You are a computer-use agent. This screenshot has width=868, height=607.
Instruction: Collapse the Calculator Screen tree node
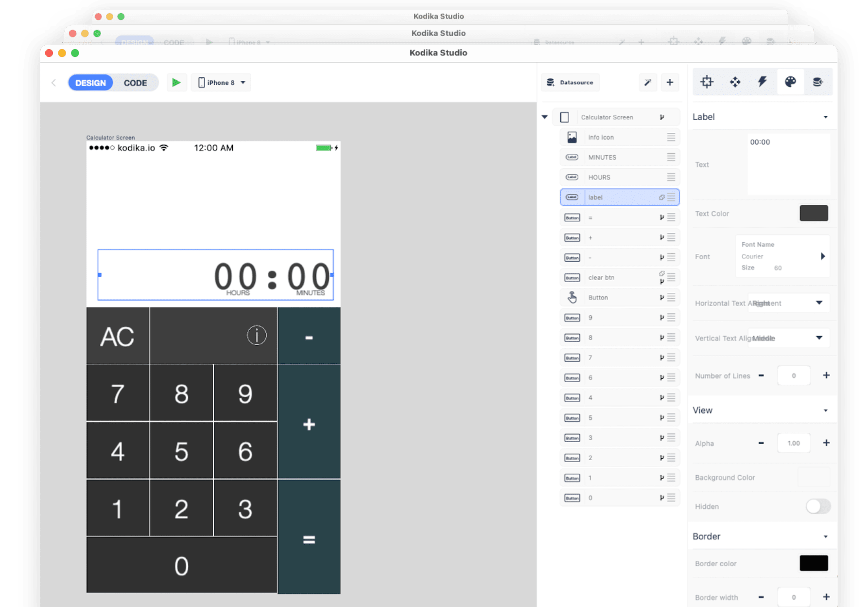coord(545,117)
